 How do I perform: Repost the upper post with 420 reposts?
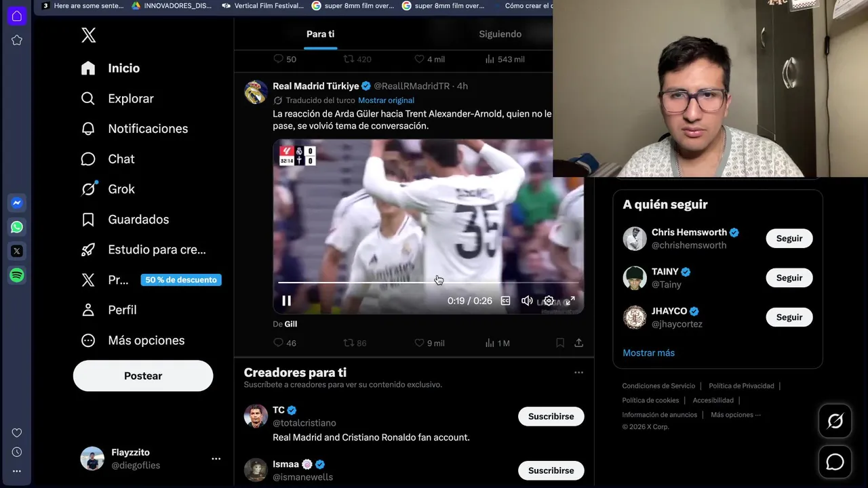coord(357,59)
